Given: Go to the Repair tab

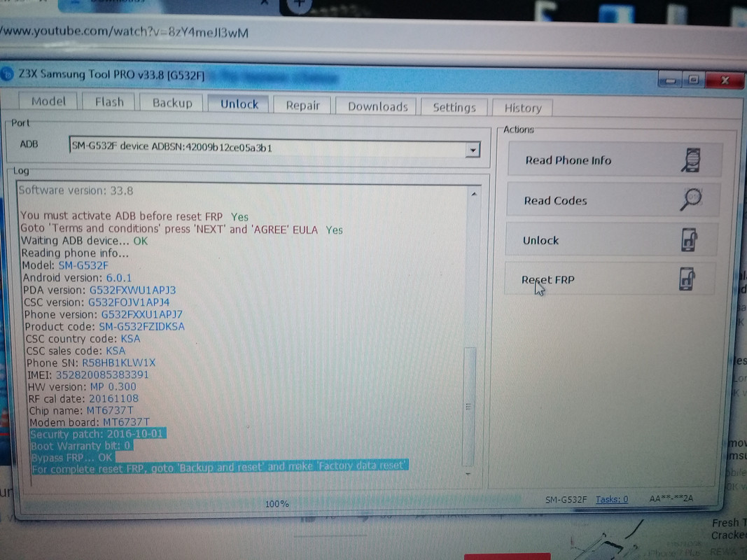Looking at the screenshot, I should (x=302, y=105).
